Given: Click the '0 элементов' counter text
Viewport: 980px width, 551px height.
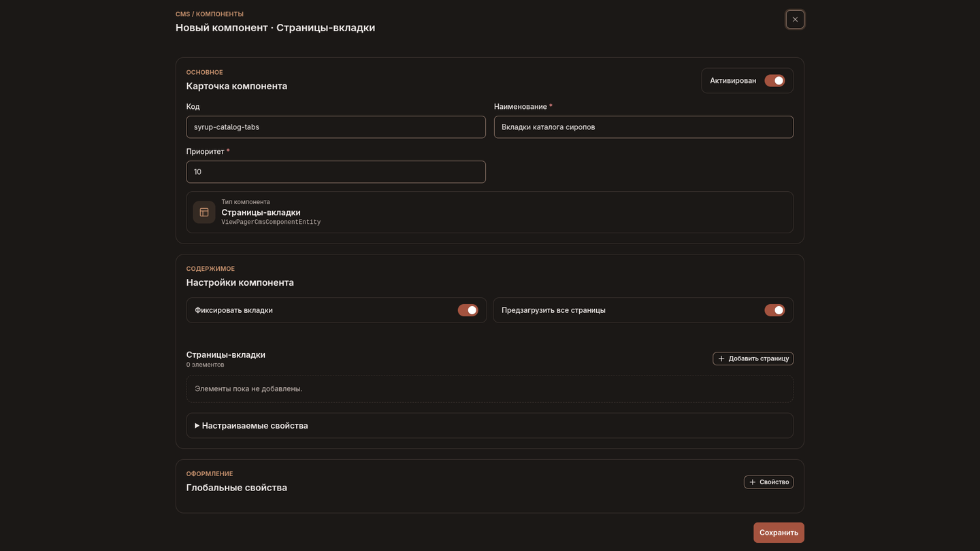Looking at the screenshot, I should coord(206,365).
